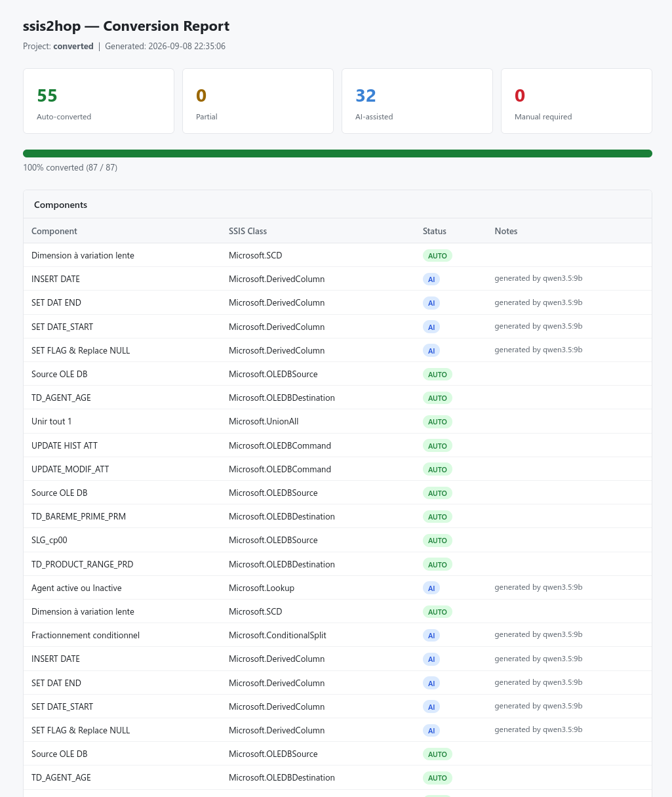
Task: Click the '100% converted (87 / 87)' text
Action: point(70,167)
